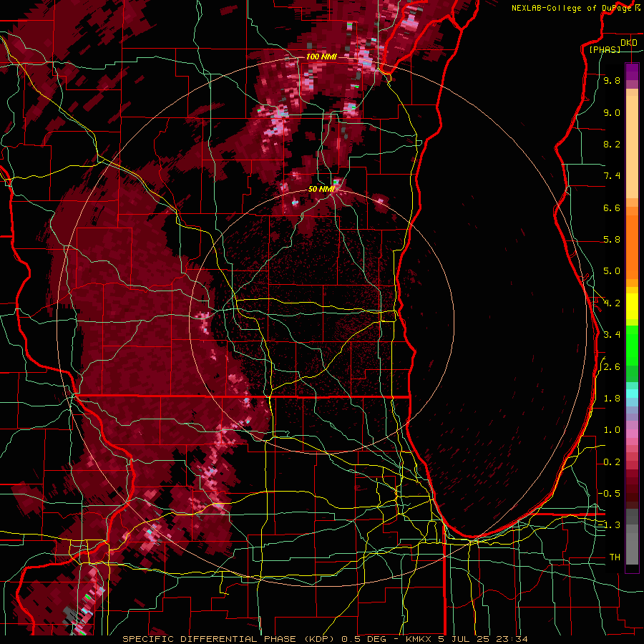Click the 50 NMI range ring label
The image size is (644, 644).
tap(321, 189)
